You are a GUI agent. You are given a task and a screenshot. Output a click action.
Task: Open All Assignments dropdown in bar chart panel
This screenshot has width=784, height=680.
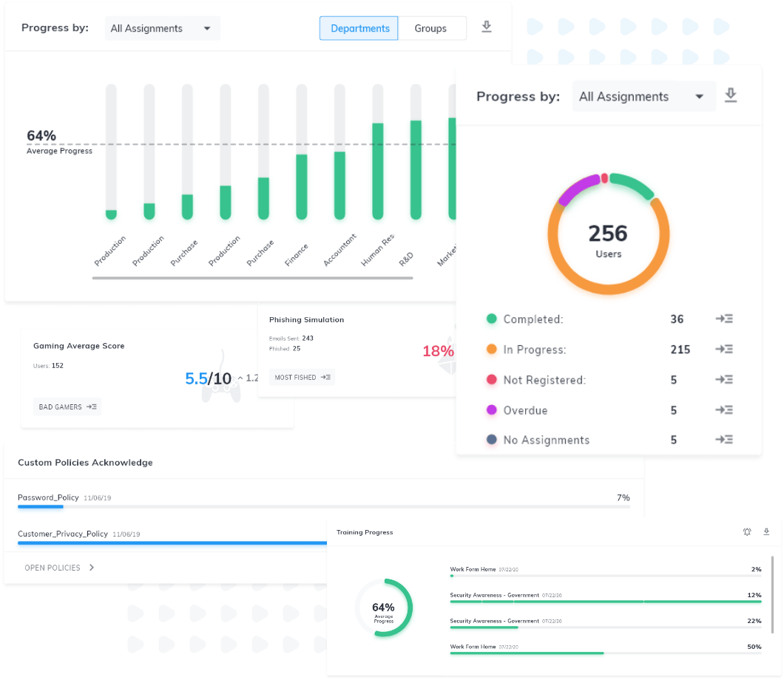click(162, 28)
